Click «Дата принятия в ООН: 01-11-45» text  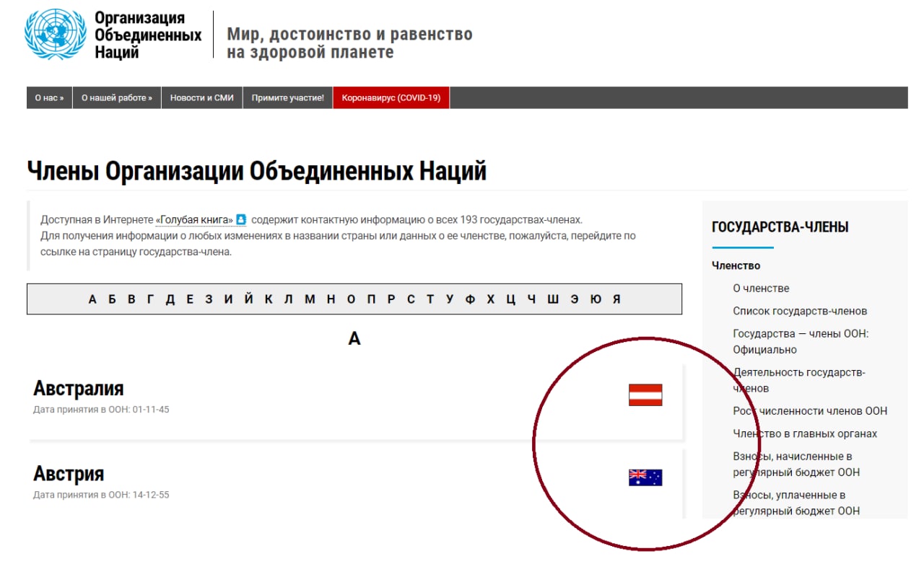click(x=101, y=410)
